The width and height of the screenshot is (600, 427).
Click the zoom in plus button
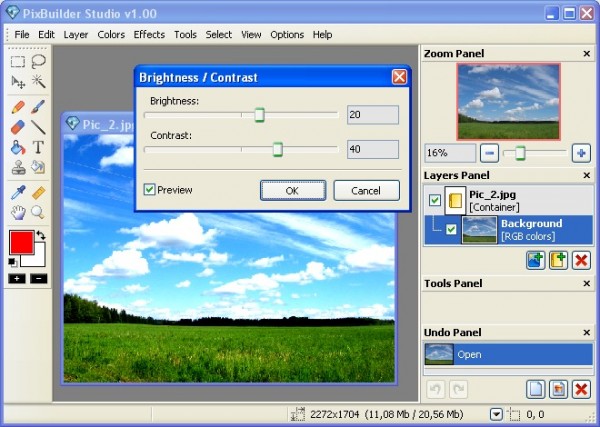click(x=581, y=153)
